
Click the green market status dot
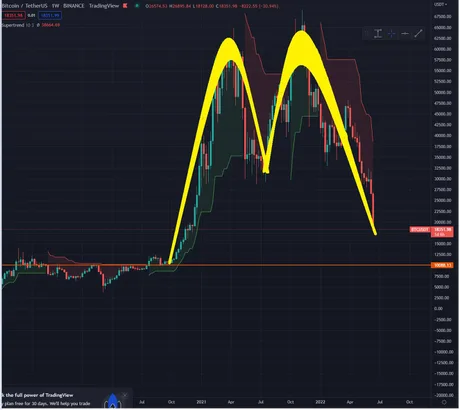click(137, 6)
